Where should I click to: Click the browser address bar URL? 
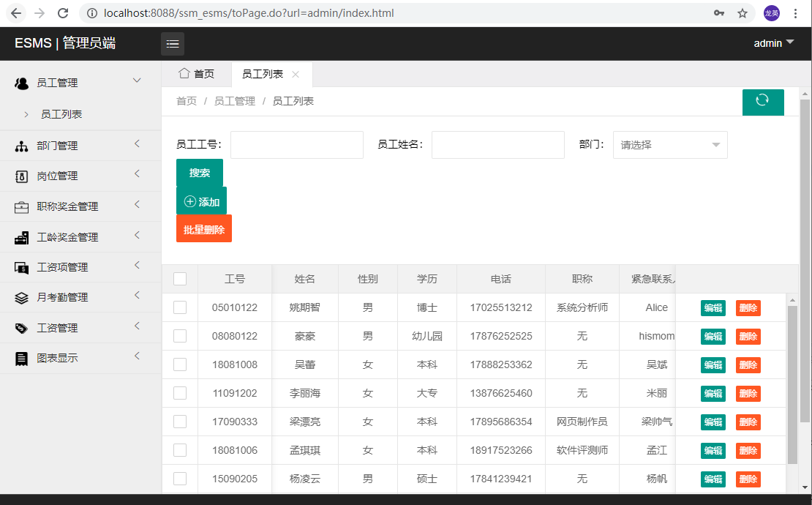tap(249, 13)
